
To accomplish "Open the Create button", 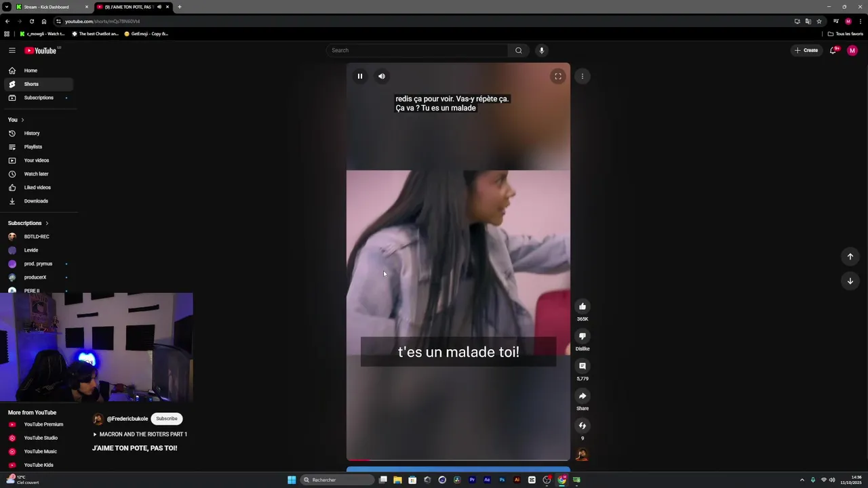I will [x=806, y=50].
